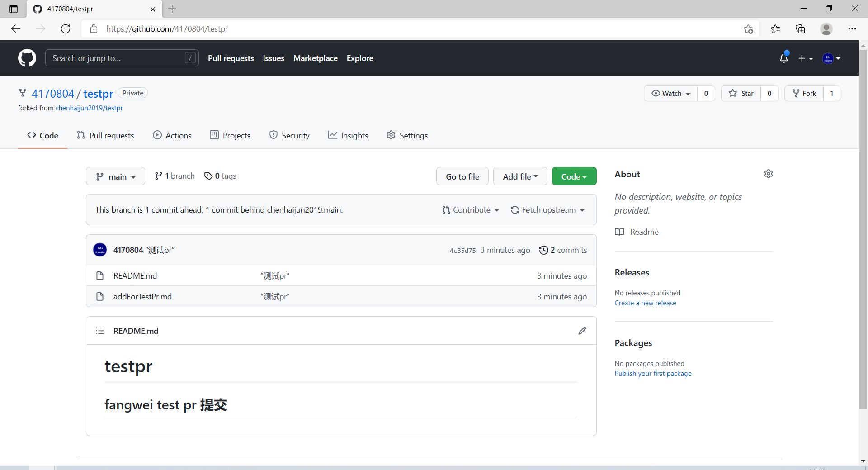Add page to favorites star icon

coord(748,29)
